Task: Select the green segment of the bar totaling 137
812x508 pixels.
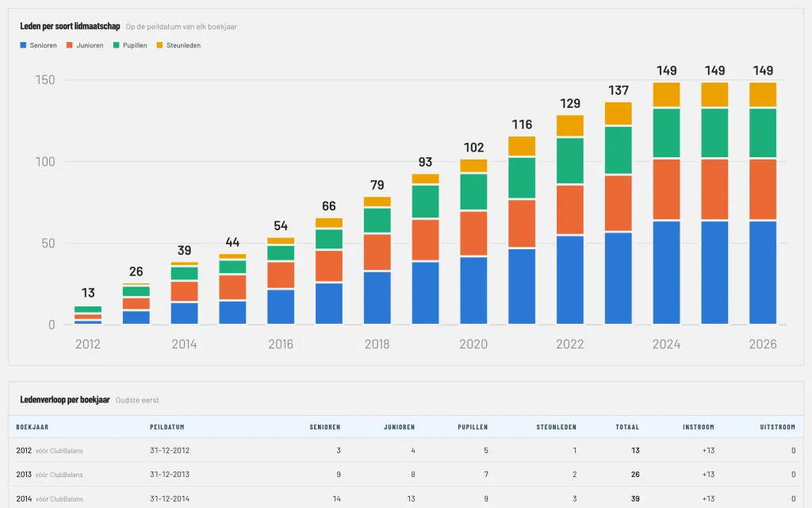Action: (619, 150)
